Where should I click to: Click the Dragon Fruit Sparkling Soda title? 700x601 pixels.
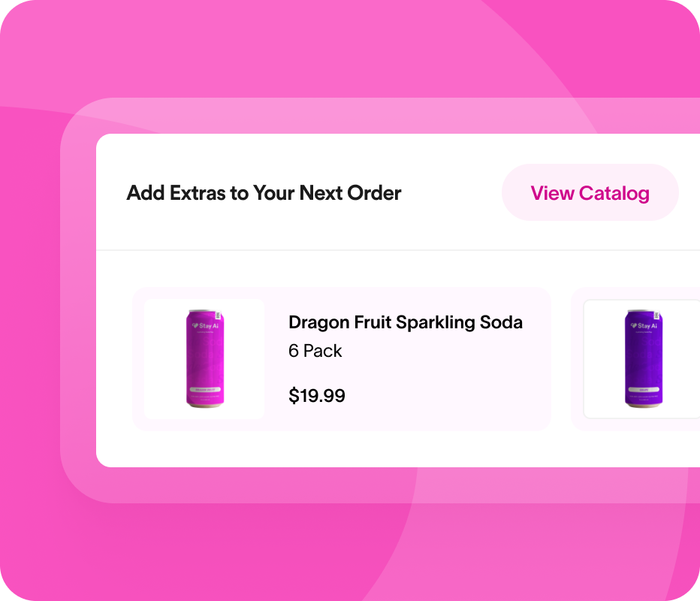click(405, 322)
